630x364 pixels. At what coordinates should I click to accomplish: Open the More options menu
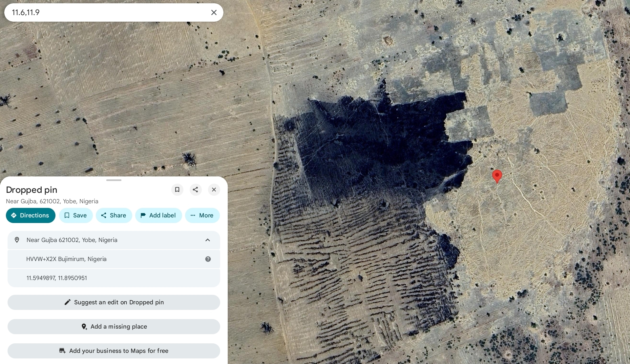[x=202, y=215]
